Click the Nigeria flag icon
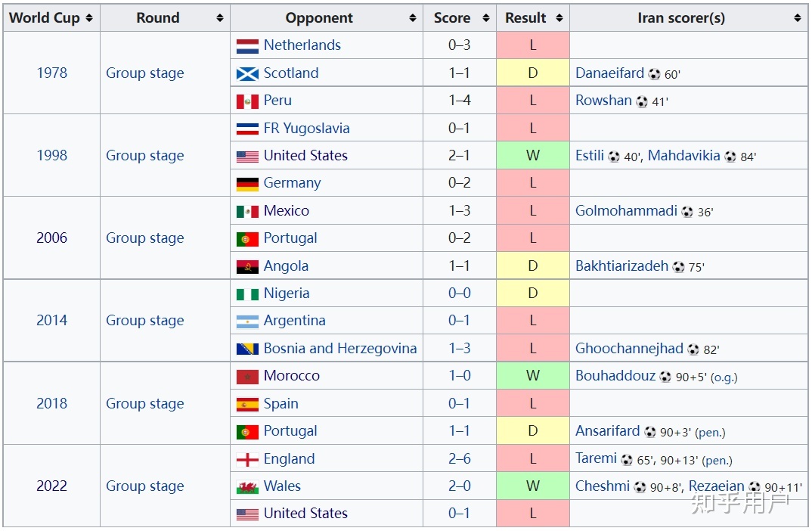 pyautogui.click(x=247, y=294)
